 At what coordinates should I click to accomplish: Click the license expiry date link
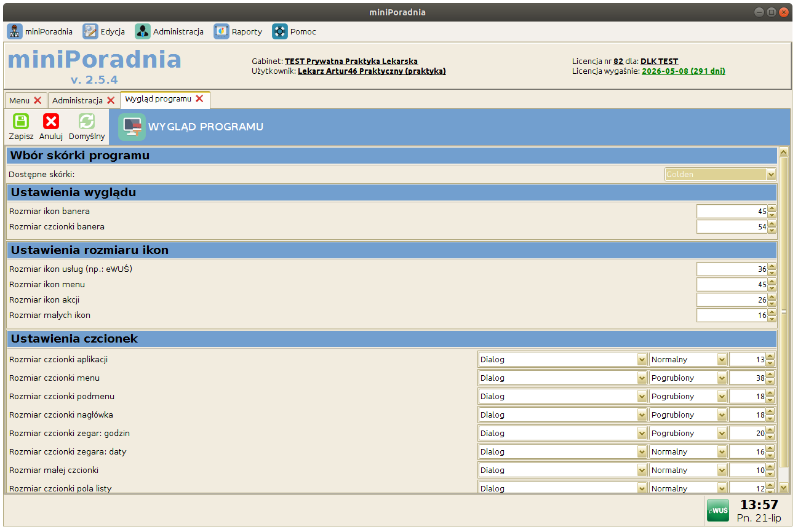683,71
